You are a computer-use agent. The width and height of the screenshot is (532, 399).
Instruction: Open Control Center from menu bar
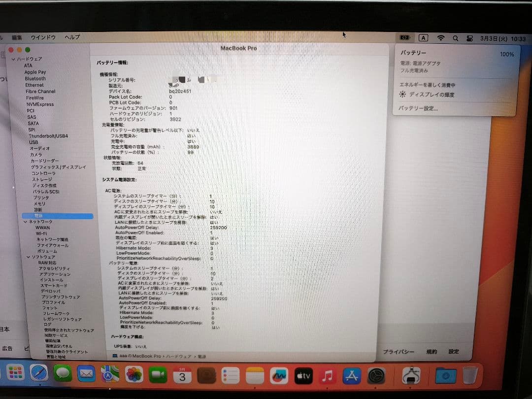pyautogui.click(x=469, y=38)
